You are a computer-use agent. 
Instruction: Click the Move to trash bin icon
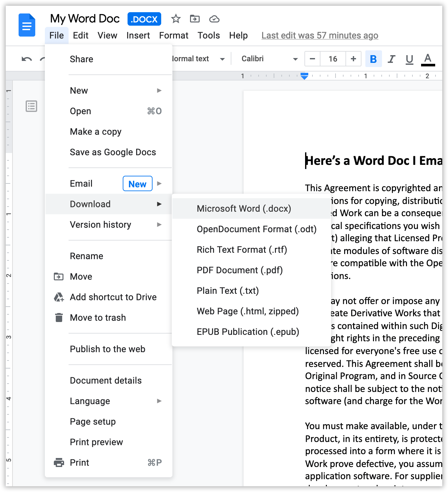pyautogui.click(x=59, y=318)
